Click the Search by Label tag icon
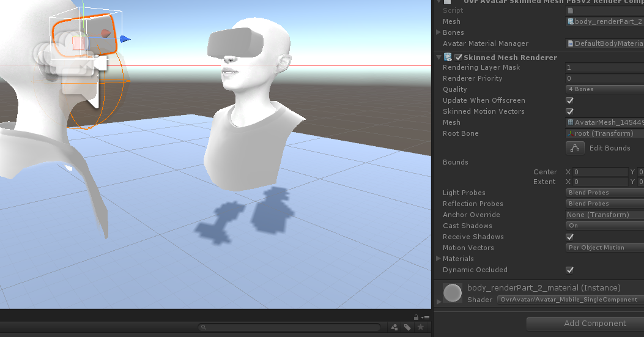Image resolution: width=644 pixels, height=337 pixels. 407,327
